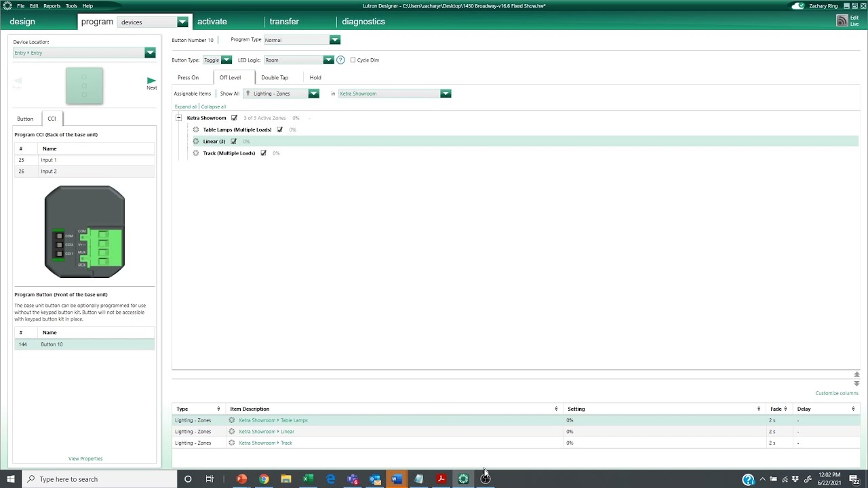Select Press On tab

tap(188, 77)
